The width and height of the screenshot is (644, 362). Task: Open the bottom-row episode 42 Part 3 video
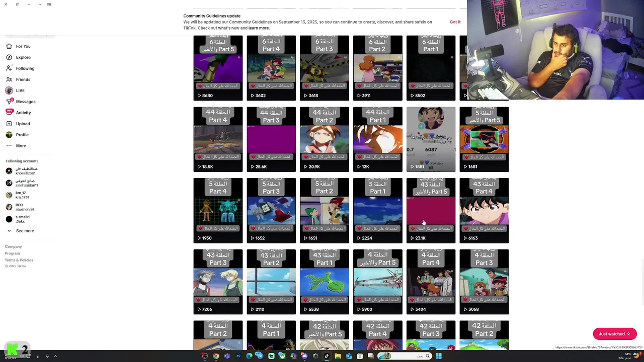(x=431, y=335)
